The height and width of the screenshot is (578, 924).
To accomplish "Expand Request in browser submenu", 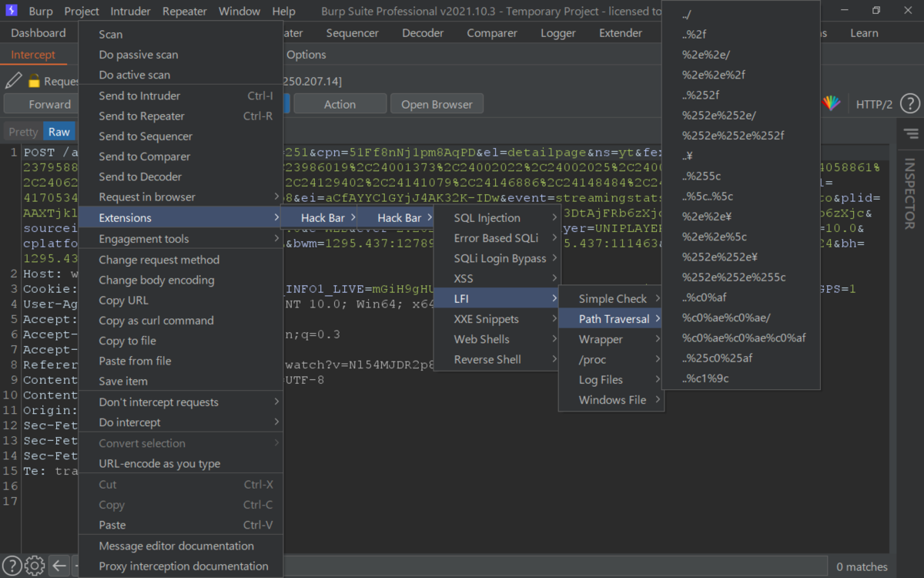I will coord(181,197).
